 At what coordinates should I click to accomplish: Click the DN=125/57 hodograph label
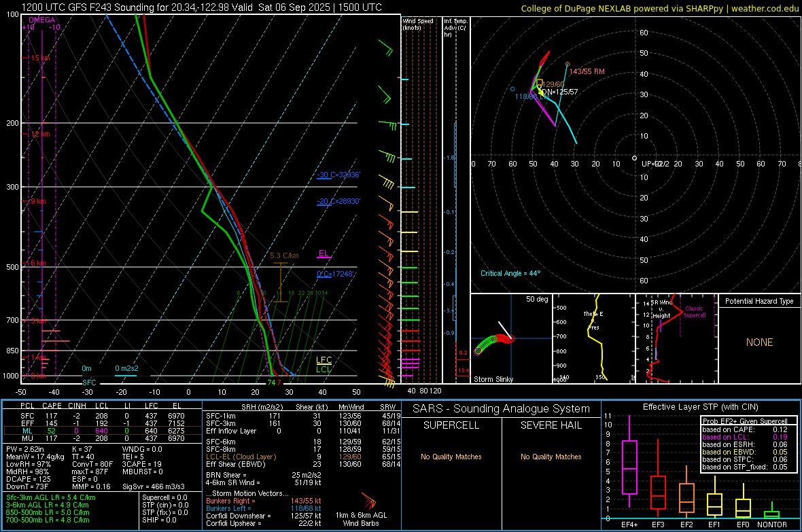coord(559,92)
